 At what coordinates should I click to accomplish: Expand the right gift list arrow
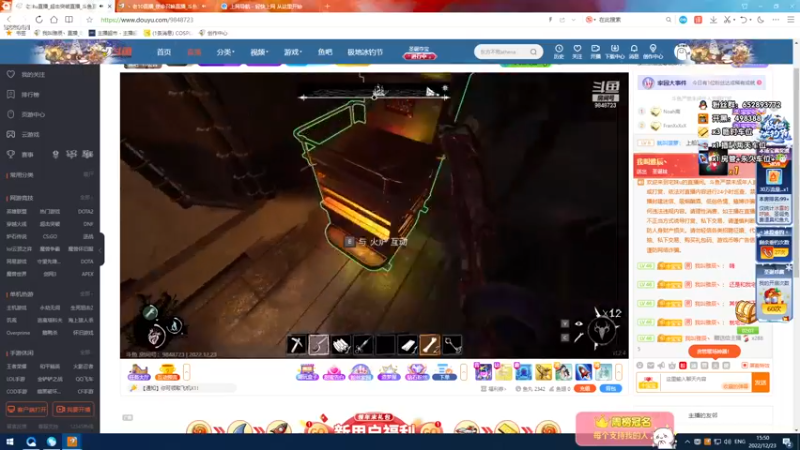pos(618,372)
